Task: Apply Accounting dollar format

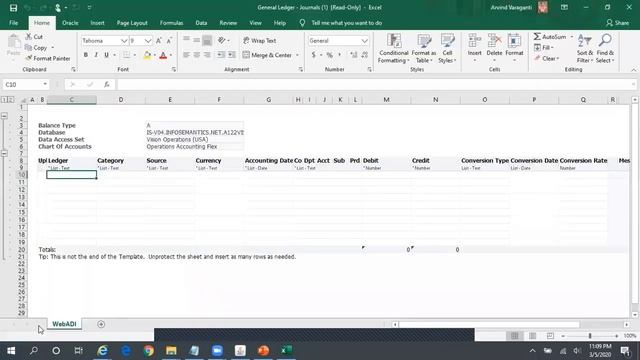Action: 313,55
